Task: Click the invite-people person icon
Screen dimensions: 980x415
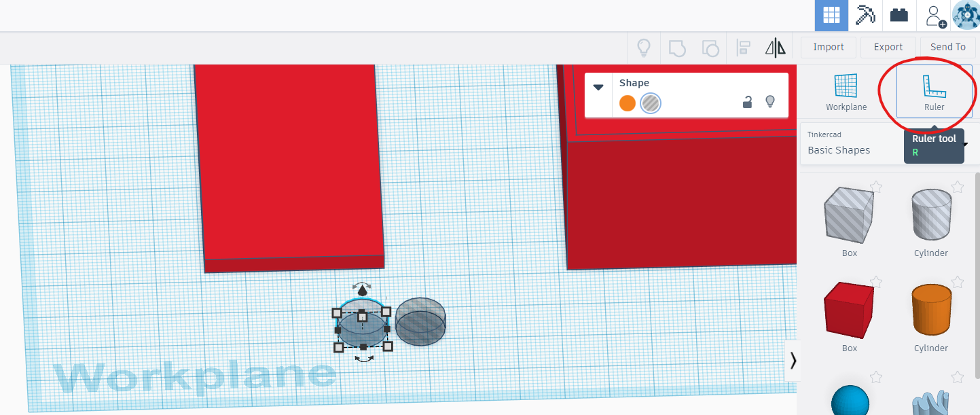Action: [934, 16]
